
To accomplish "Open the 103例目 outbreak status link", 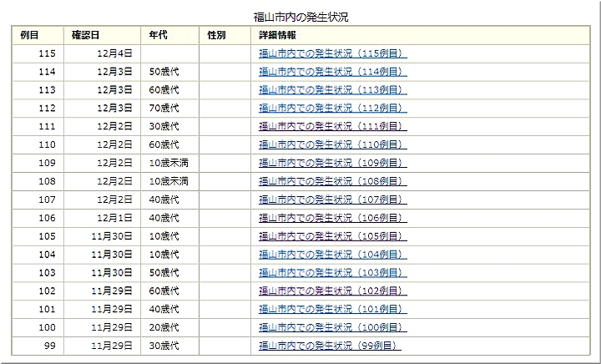I will [332, 273].
